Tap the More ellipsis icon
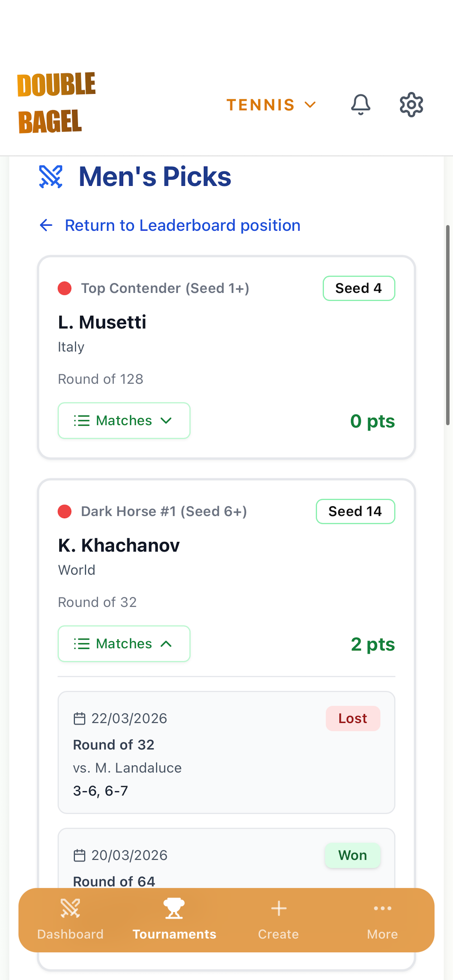The width and height of the screenshot is (453, 980). (382, 908)
